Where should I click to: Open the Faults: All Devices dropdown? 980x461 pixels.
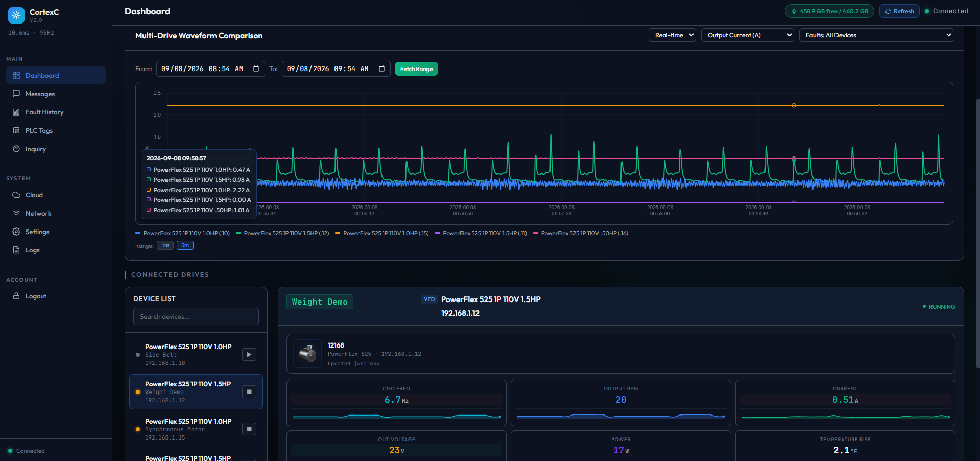(x=876, y=35)
